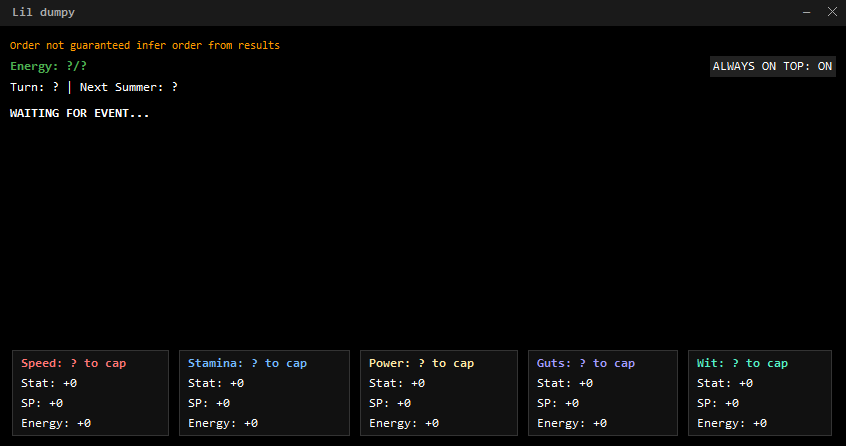Screen dimensions: 846x446
Task: Minimize the Lil dumpy window
Action: tap(807, 12)
